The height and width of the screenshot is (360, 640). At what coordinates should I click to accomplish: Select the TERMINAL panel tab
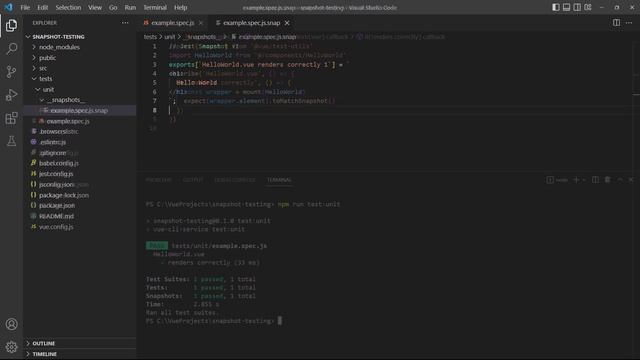coord(279,180)
